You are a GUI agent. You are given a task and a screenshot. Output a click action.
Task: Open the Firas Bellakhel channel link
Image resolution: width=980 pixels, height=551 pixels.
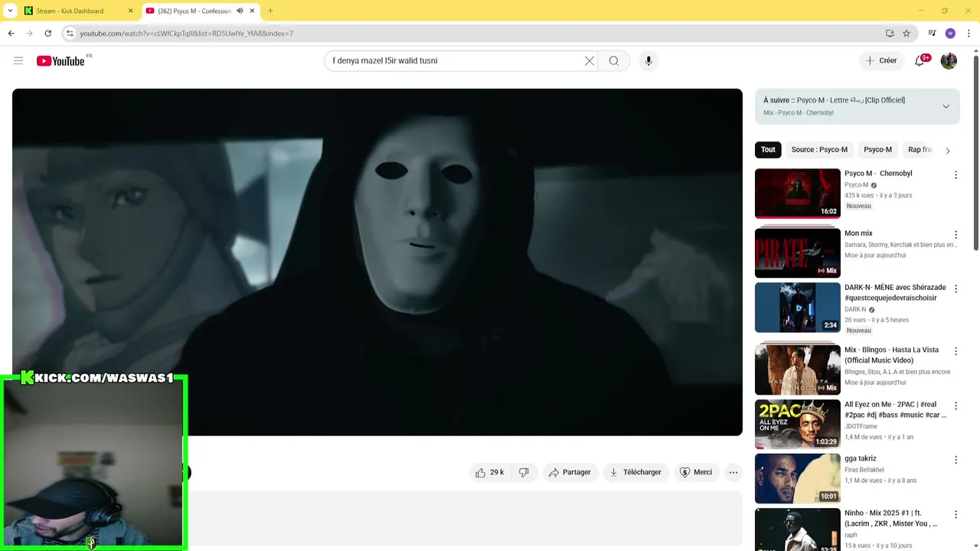864,470
